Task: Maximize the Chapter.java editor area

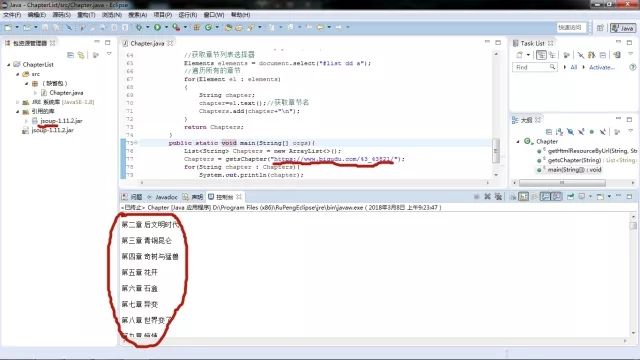Action: click(498, 42)
